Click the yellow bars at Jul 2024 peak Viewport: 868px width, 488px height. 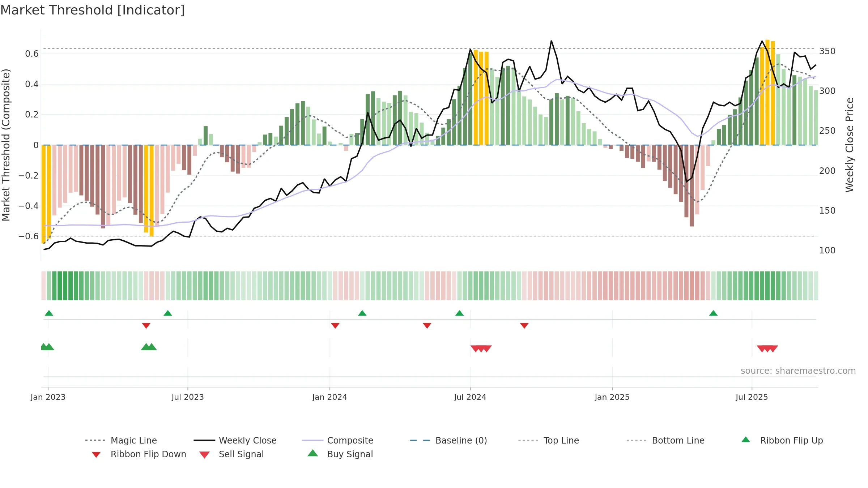tap(481, 98)
